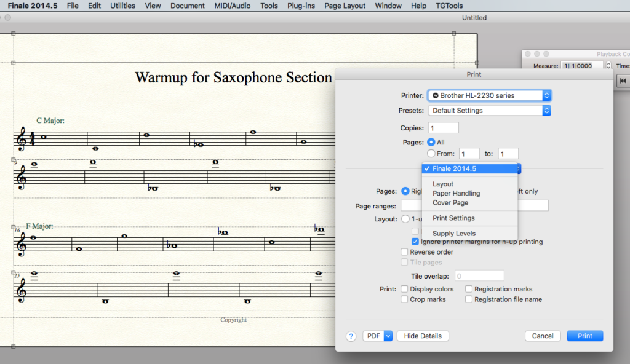Select Paper Handling from the popup menu

pos(456,193)
